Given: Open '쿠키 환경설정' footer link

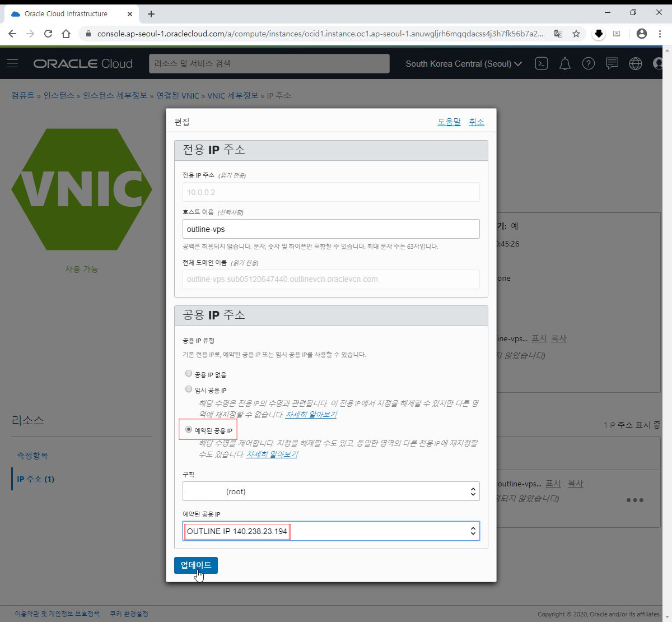Looking at the screenshot, I should click(x=129, y=614).
